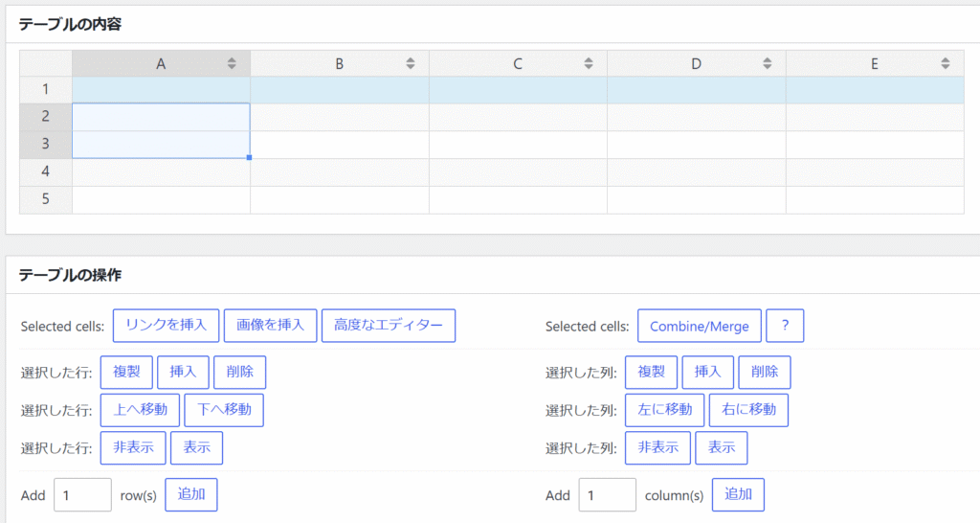Duplicate selected rows with 複製

[x=126, y=372]
